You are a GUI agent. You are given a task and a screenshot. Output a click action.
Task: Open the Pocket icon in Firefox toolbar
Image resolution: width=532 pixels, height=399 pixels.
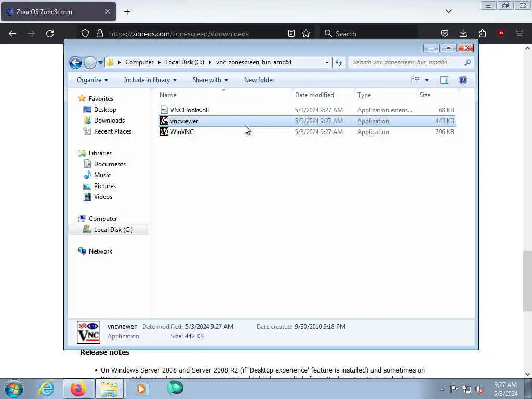point(445,33)
